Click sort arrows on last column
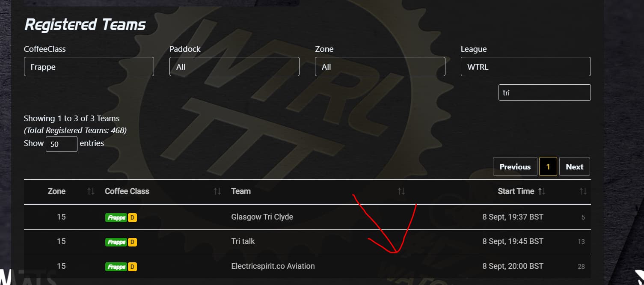The image size is (644, 285). 583,191
